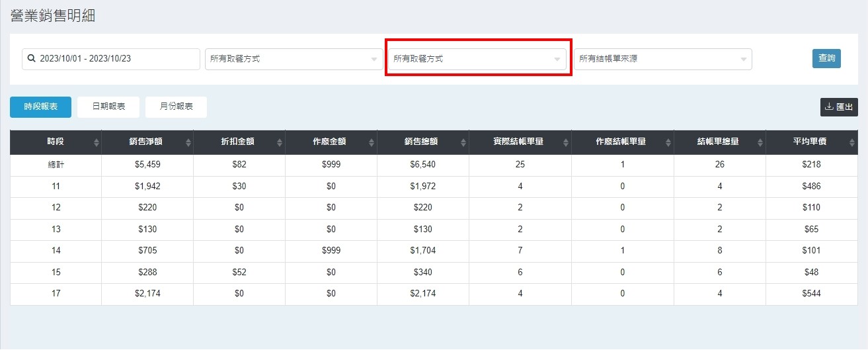Sort by 折扣金額 column sort arrows
The height and width of the screenshot is (350, 868).
(280, 142)
